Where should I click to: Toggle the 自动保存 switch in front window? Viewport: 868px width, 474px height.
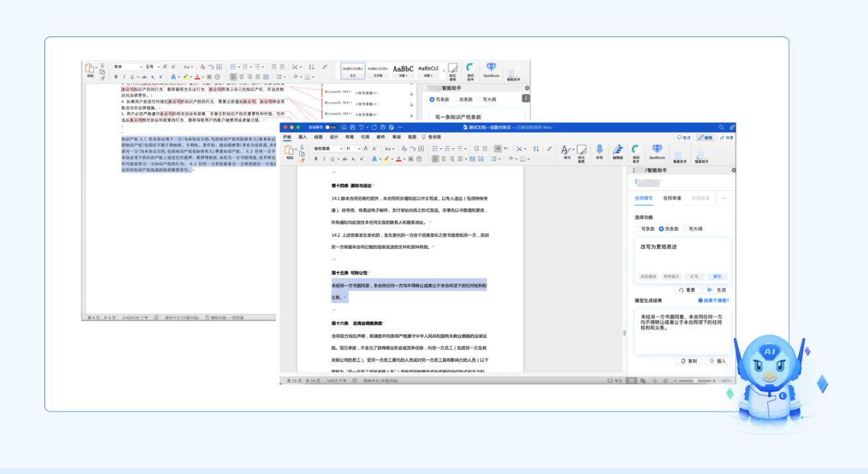[331, 127]
